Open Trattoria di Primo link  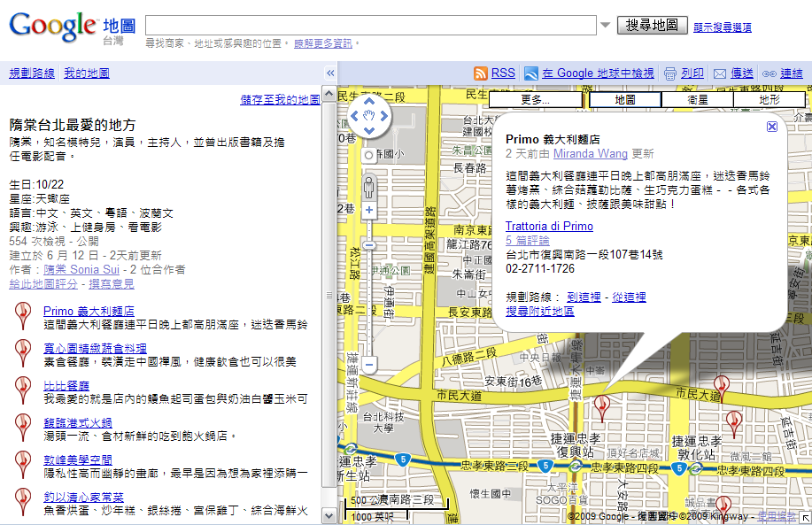(549, 226)
